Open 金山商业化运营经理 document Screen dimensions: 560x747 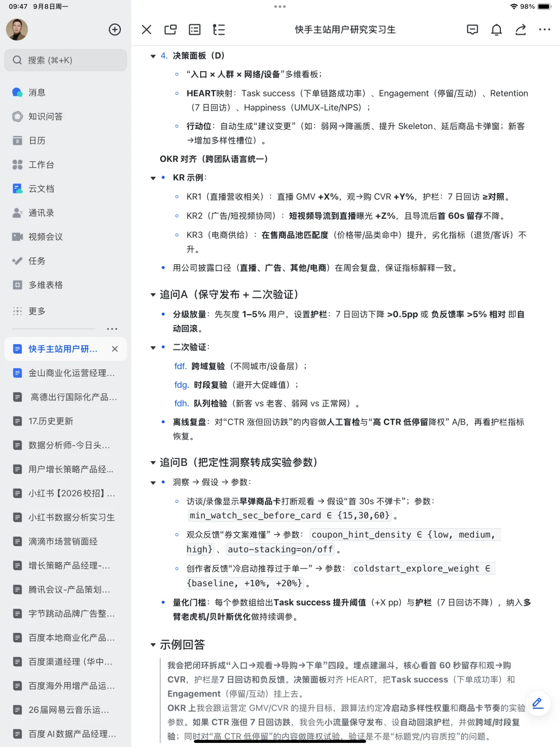(66, 373)
